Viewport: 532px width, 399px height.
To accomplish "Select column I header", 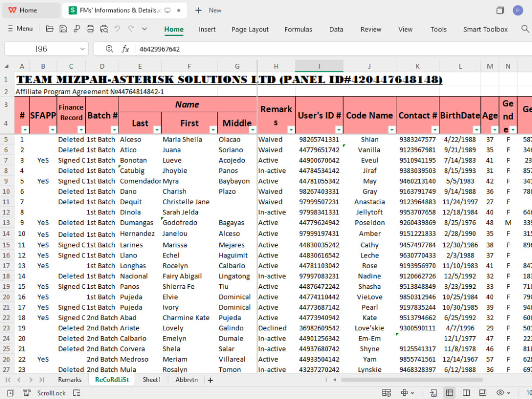I will click(319, 66).
